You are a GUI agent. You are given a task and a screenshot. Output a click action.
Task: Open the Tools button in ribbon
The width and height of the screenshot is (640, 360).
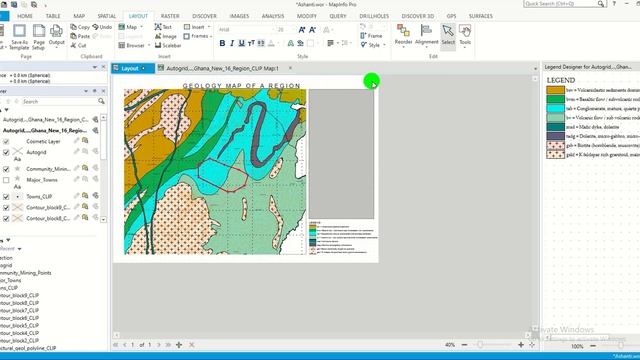click(465, 35)
